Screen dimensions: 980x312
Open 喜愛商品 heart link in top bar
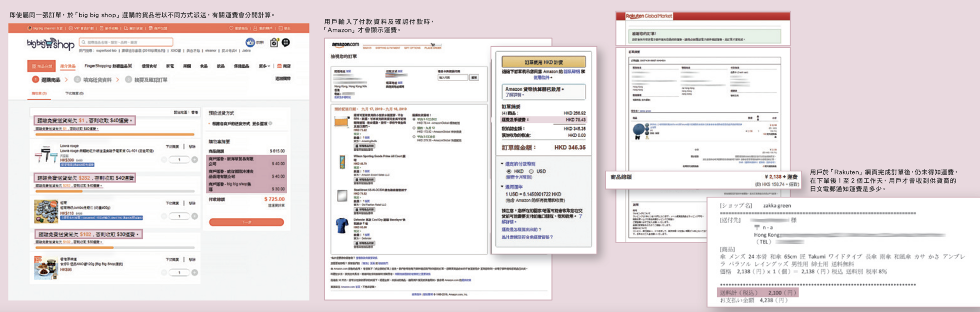click(239, 28)
